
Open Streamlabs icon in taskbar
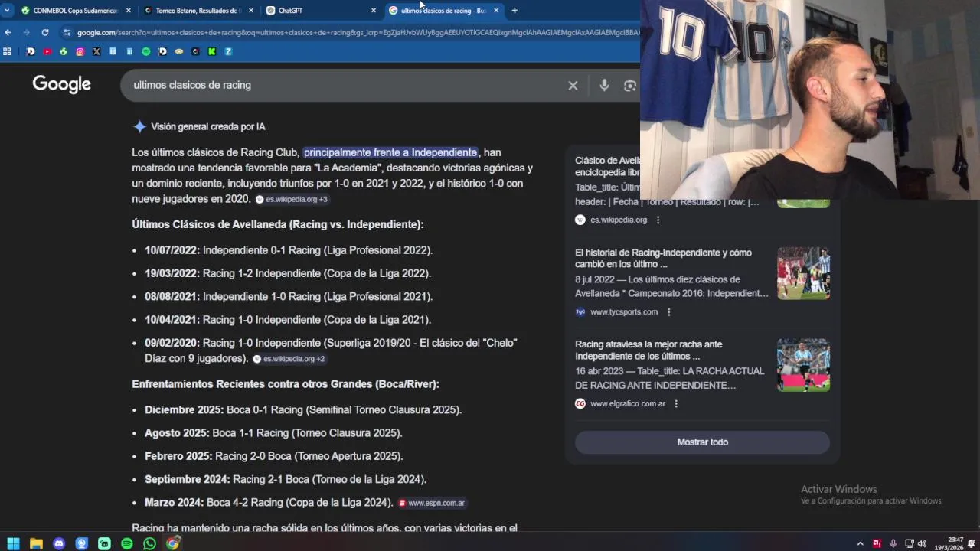click(104, 543)
